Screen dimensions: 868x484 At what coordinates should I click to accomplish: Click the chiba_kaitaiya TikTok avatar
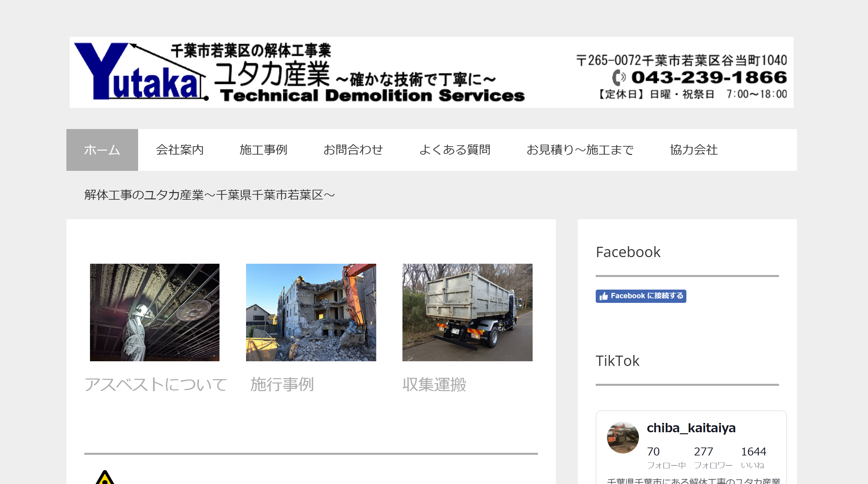pyautogui.click(x=623, y=438)
